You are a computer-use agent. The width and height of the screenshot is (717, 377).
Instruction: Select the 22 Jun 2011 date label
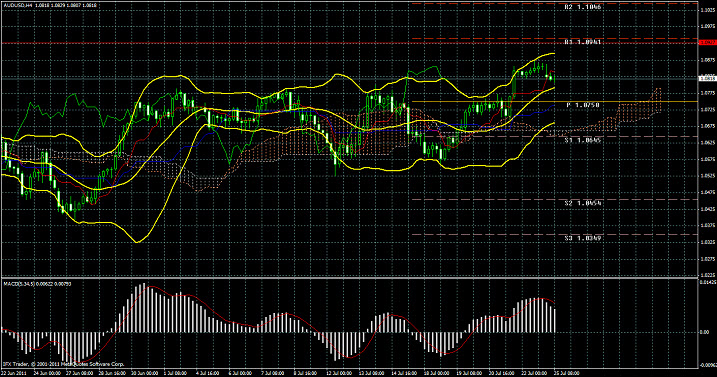tap(13, 373)
